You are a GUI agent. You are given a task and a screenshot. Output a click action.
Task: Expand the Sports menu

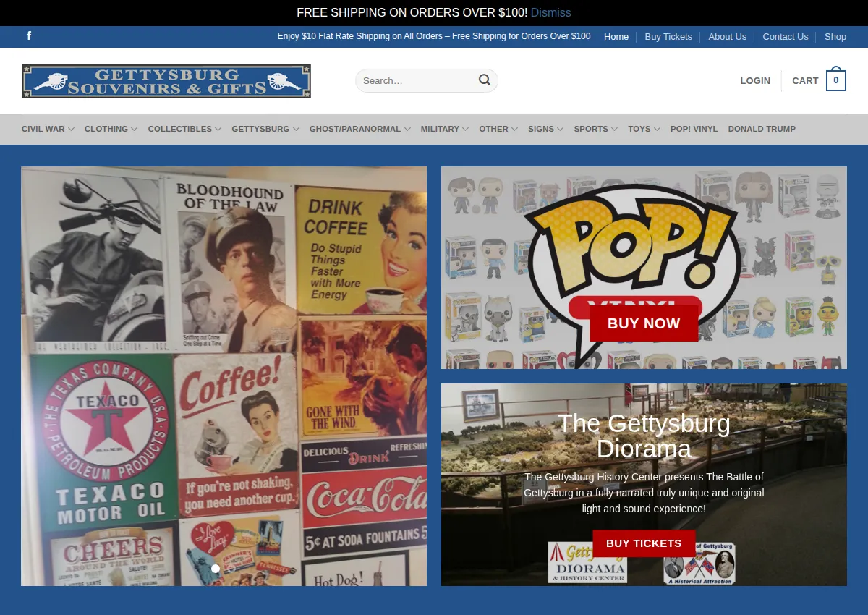pos(596,129)
